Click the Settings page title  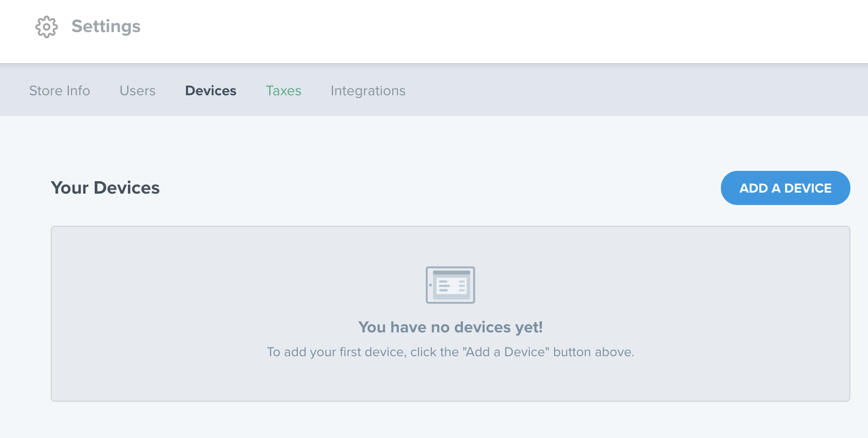coord(106,26)
